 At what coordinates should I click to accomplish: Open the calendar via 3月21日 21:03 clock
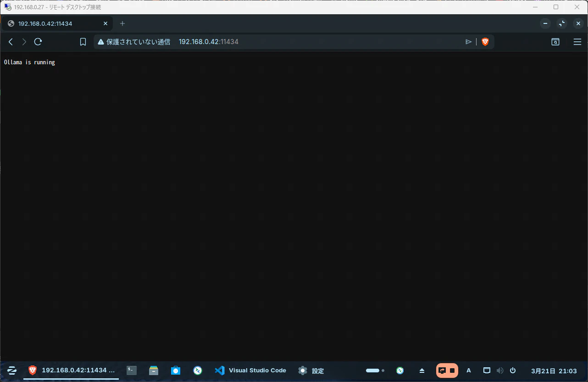coord(554,371)
